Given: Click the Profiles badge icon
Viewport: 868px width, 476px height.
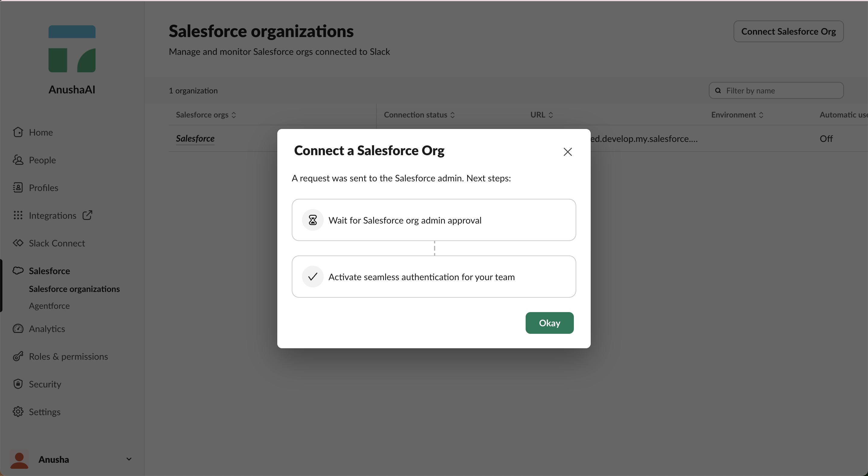Looking at the screenshot, I should click(x=18, y=187).
